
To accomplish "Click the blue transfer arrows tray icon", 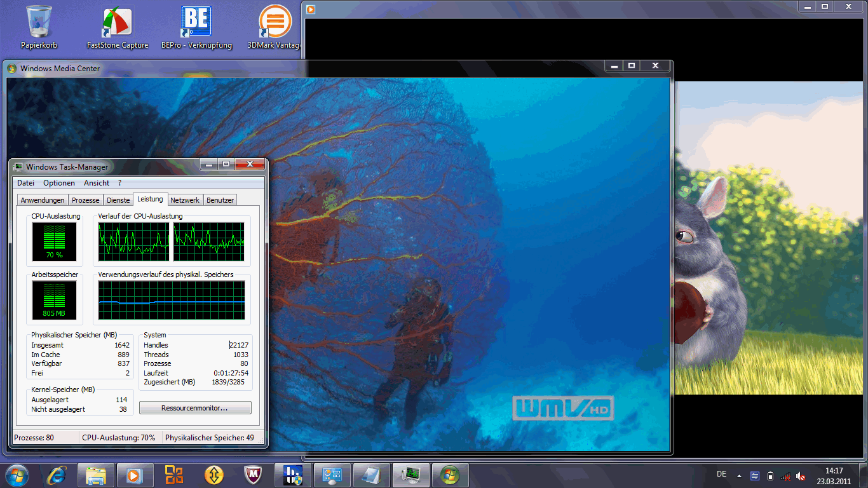I will pos(755,476).
